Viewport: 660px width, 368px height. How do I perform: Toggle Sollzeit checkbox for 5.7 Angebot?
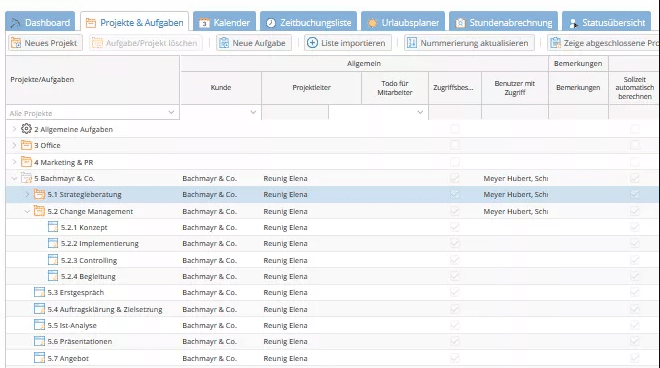(x=635, y=358)
